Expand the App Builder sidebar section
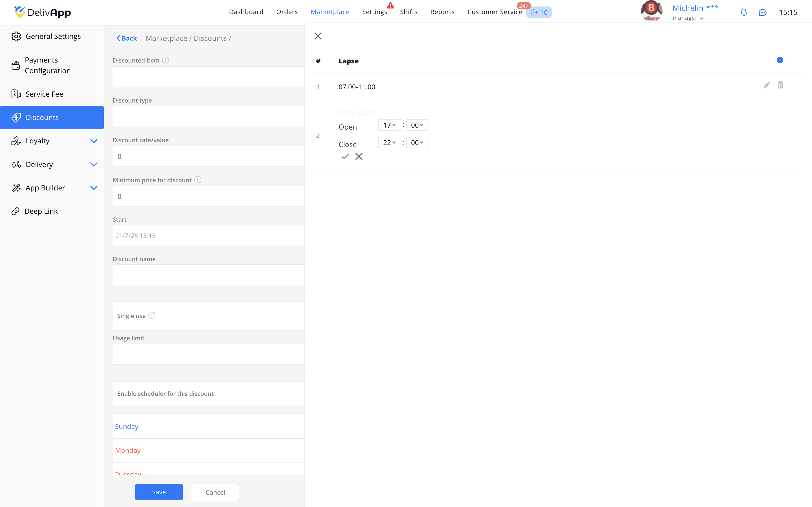 click(94, 188)
